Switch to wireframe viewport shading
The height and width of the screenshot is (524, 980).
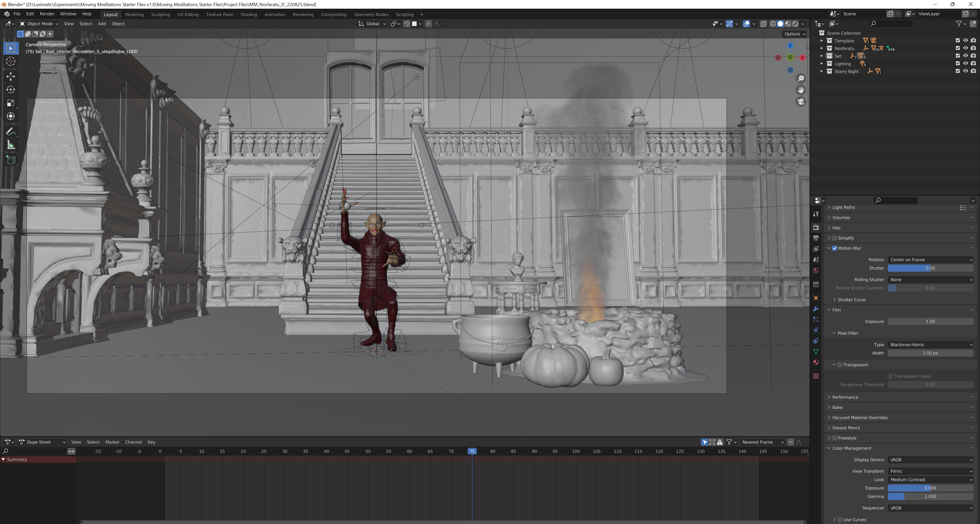[773, 23]
